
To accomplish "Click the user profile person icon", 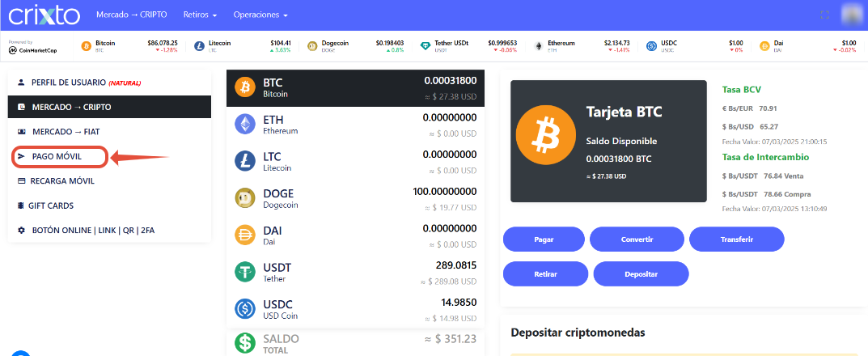I will coord(22,83).
